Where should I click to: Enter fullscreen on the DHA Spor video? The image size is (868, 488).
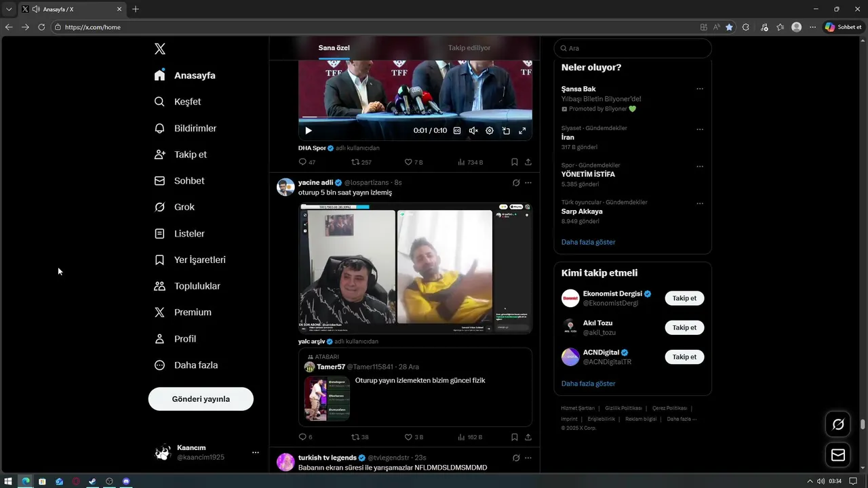(x=522, y=131)
